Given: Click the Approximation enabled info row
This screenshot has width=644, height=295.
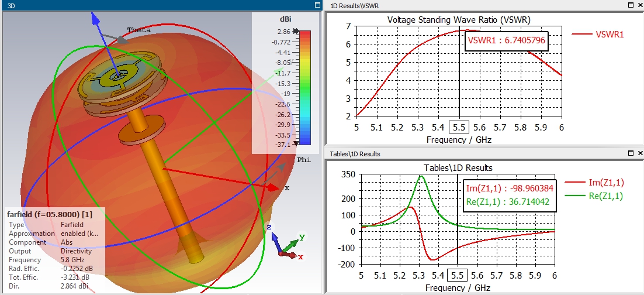Looking at the screenshot, I should click(x=53, y=234).
